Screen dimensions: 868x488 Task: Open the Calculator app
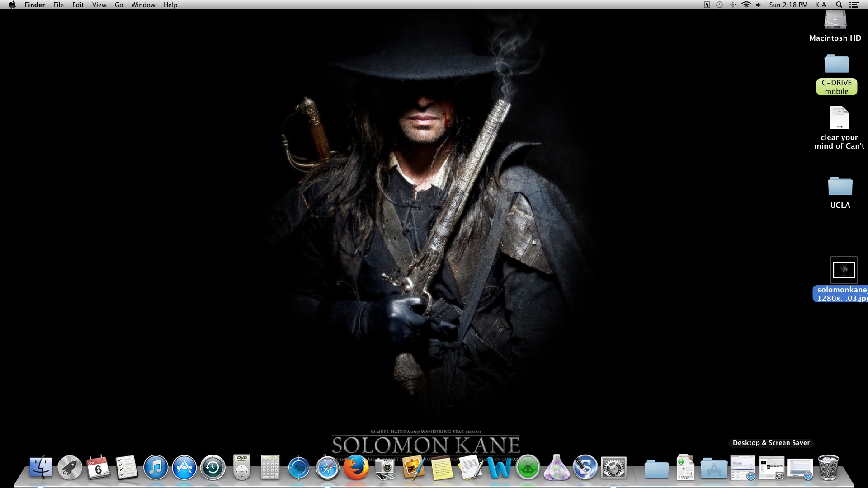point(270,467)
